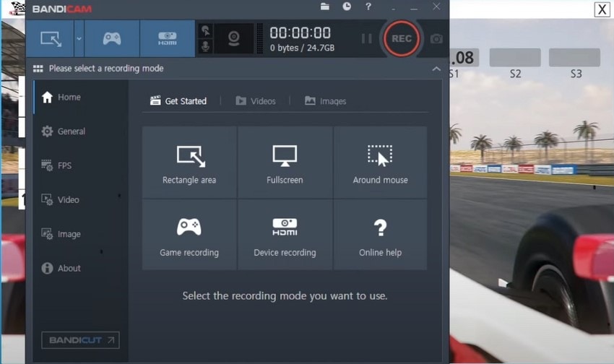Collapse the panel with the chevron up arrow

pyautogui.click(x=436, y=69)
